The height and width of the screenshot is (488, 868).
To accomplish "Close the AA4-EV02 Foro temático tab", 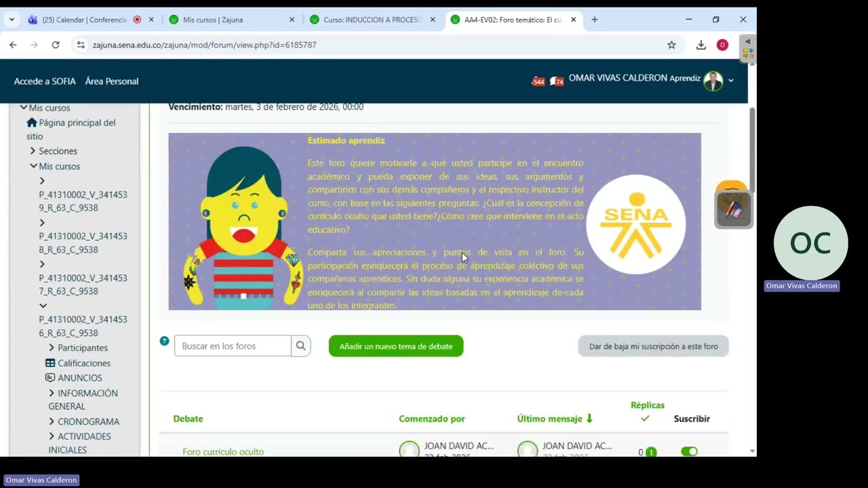I will [573, 20].
